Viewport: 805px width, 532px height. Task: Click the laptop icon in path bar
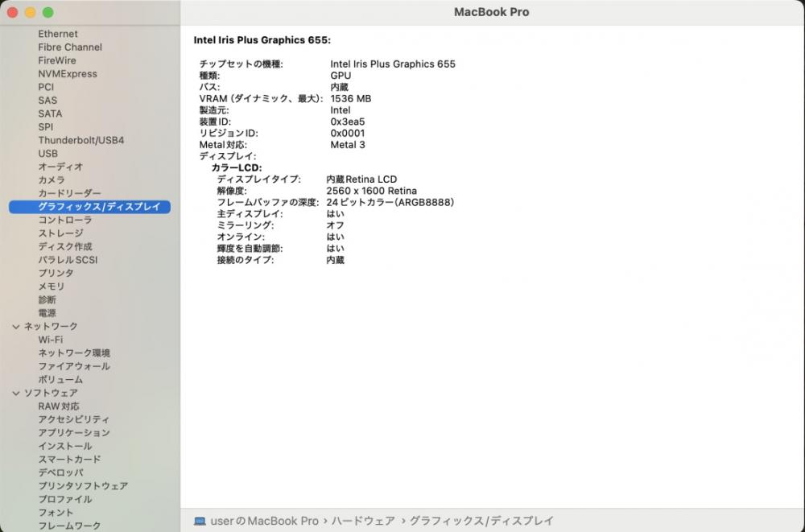200,522
